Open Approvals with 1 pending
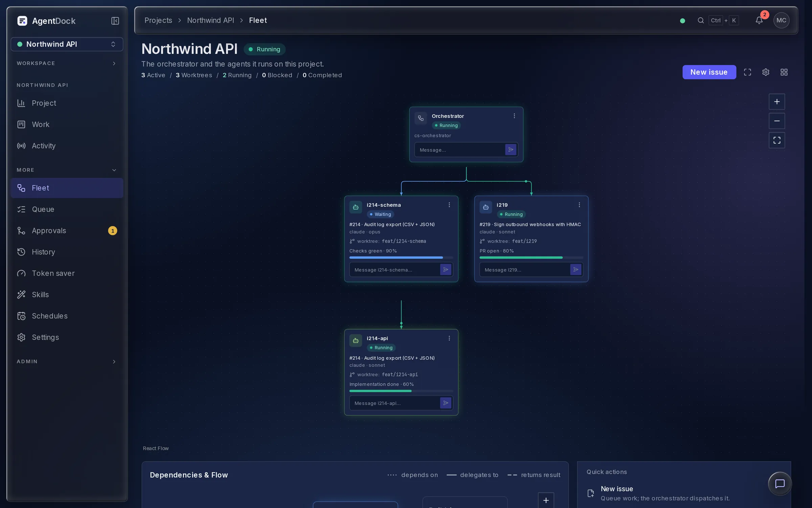The width and height of the screenshot is (812, 508). pos(67,231)
